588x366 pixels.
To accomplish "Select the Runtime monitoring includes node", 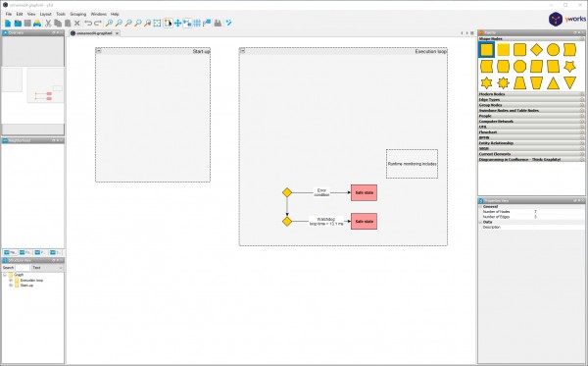I will 412,164.
